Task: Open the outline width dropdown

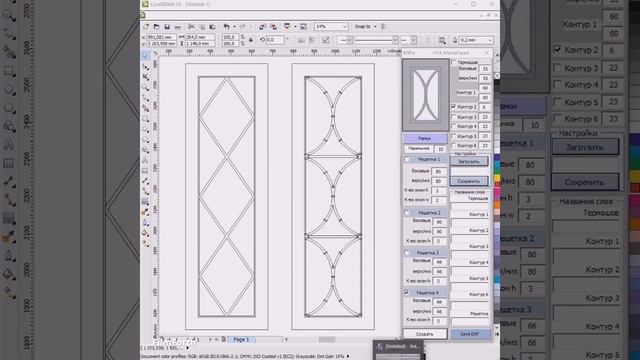Action: [x=490, y=40]
